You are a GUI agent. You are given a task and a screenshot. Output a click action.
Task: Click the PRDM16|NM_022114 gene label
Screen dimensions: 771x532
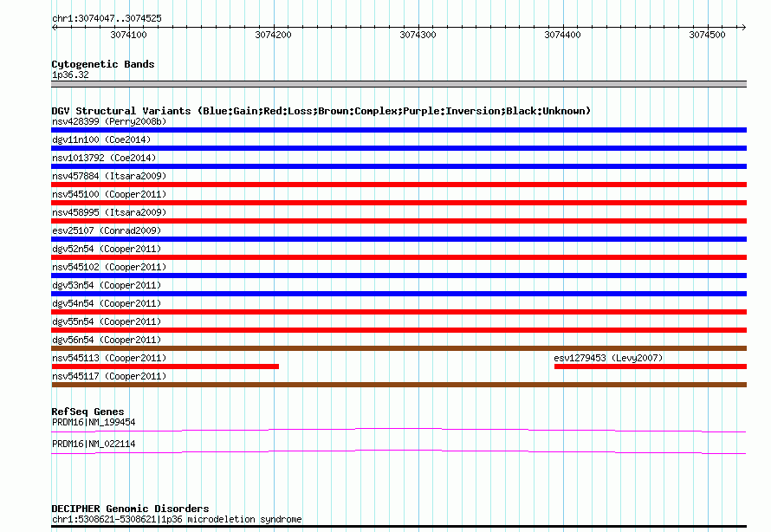pos(94,444)
